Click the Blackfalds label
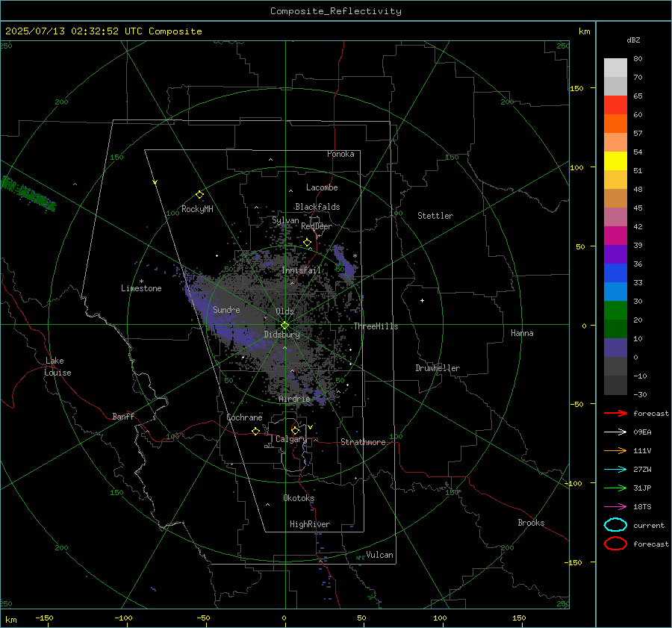 (317, 207)
